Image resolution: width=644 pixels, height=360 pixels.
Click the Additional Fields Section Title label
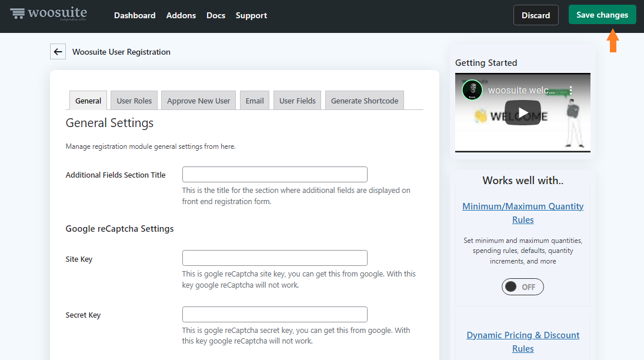pyautogui.click(x=115, y=175)
